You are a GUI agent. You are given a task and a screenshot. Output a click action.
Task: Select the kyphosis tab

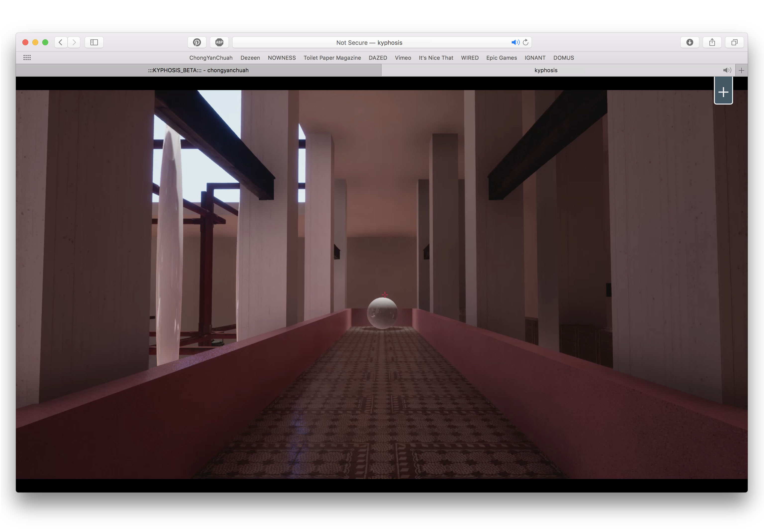coord(546,70)
